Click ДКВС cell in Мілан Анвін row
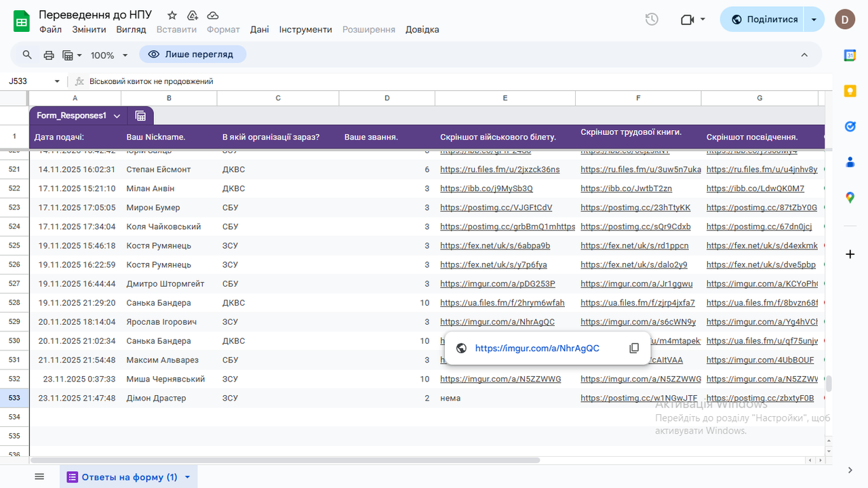Screen dimensions: 868x488 click(278, 188)
